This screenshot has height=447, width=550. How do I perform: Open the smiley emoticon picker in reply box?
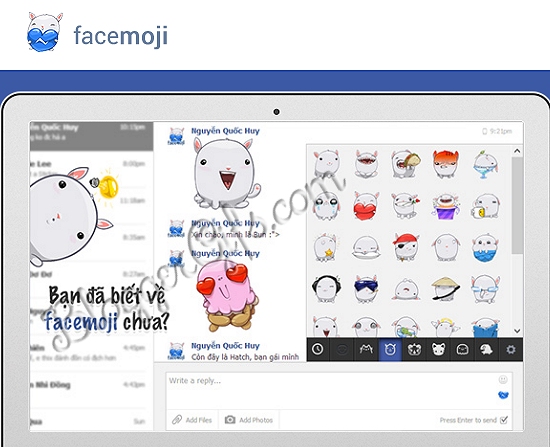[x=503, y=380]
